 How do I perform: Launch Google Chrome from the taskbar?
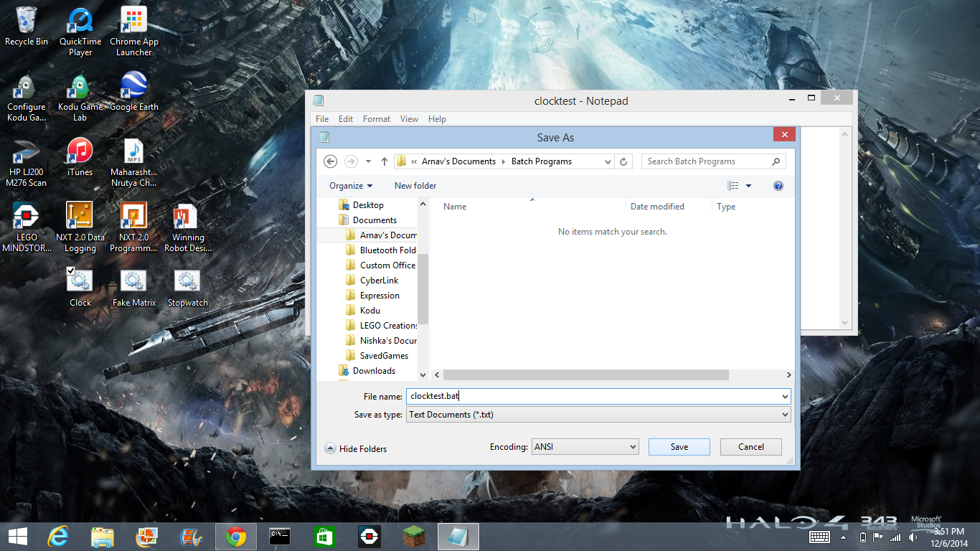pyautogui.click(x=235, y=536)
